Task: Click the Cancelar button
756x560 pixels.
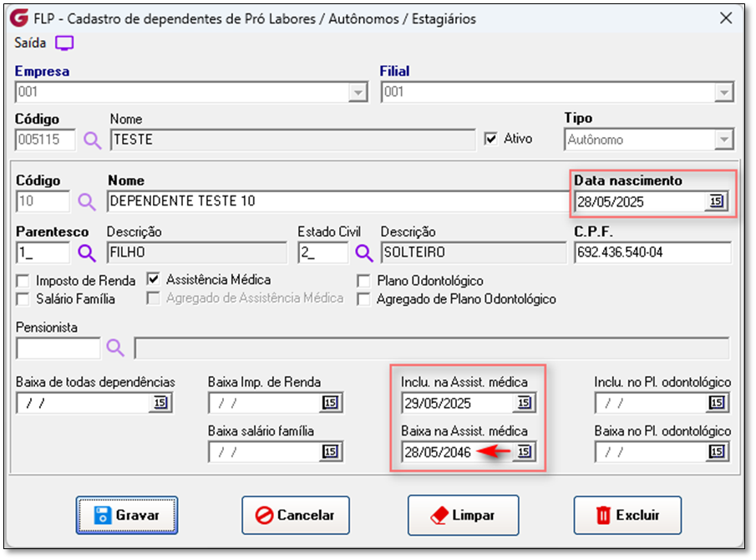Action: click(296, 515)
